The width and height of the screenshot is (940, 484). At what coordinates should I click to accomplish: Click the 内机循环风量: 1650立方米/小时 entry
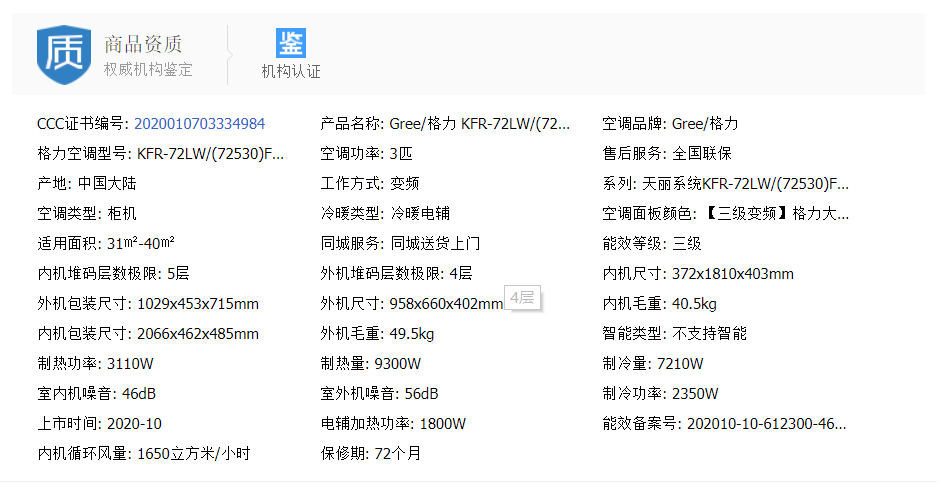click(144, 453)
